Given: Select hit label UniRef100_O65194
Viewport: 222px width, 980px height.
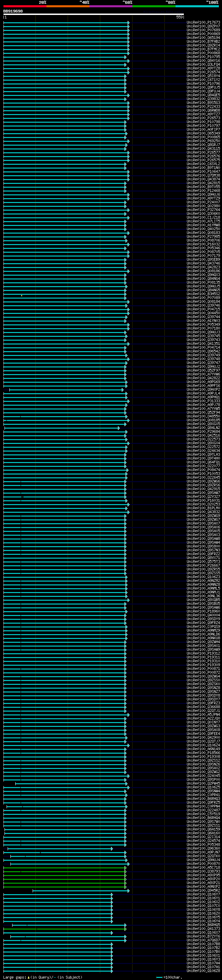Looking at the screenshot, I should coord(203,38).
